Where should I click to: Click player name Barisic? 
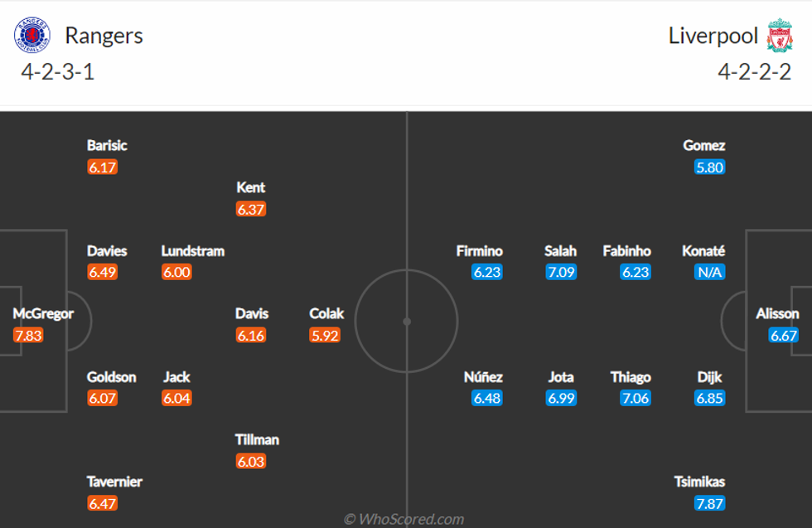(107, 146)
